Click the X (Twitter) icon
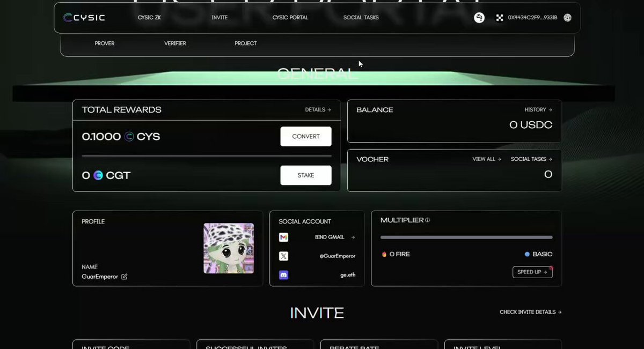Viewport: 644px width, 349px height. coord(283,256)
